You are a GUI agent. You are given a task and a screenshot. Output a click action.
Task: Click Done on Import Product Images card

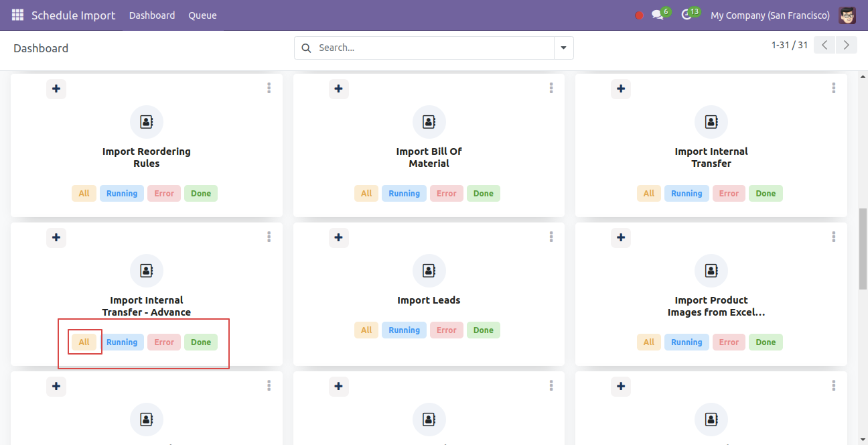click(x=766, y=342)
